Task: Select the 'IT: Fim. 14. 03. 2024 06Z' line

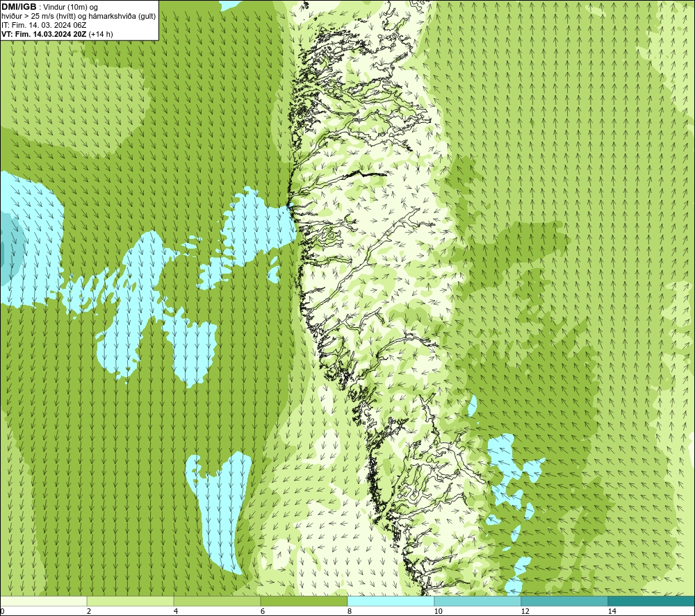Action: click(x=44, y=25)
